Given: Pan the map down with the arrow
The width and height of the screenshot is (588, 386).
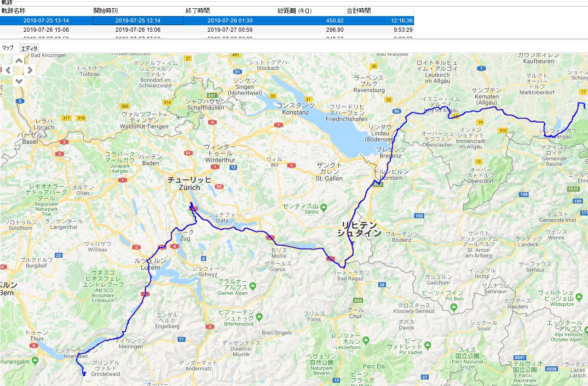Looking at the screenshot, I should (x=19, y=81).
